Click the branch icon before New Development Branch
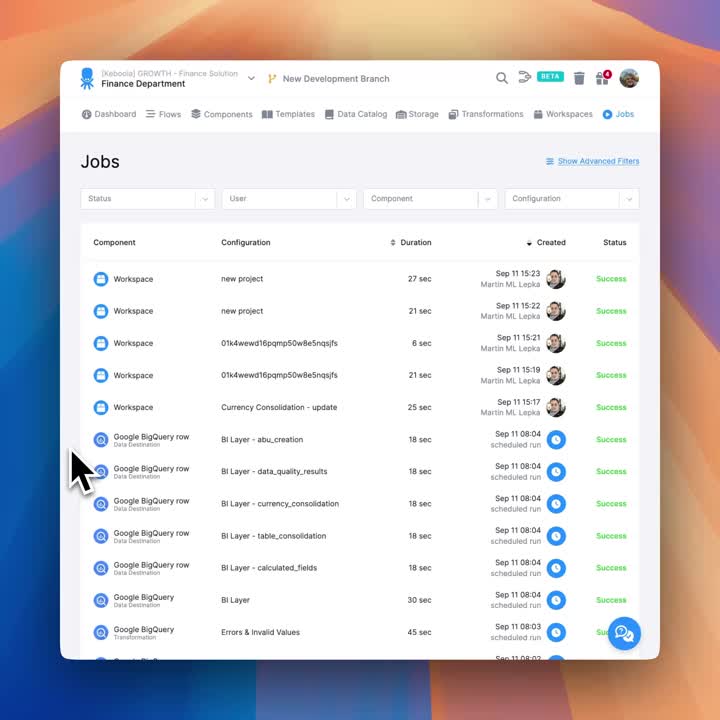Viewport: 720px width, 720px height. [272, 79]
